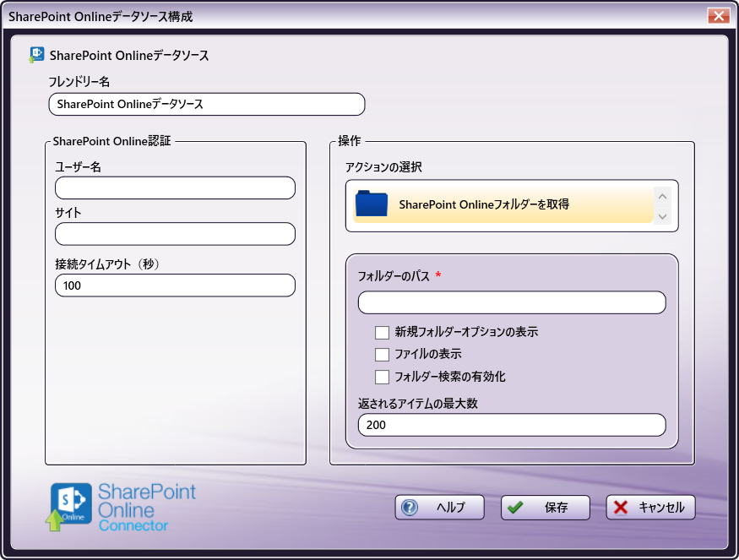Click the 操作 group label
The image size is (739, 560).
[x=350, y=140]
